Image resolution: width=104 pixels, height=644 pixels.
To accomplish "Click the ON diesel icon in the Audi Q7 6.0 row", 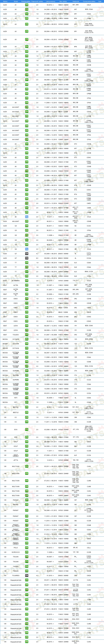I will point(27,258).
